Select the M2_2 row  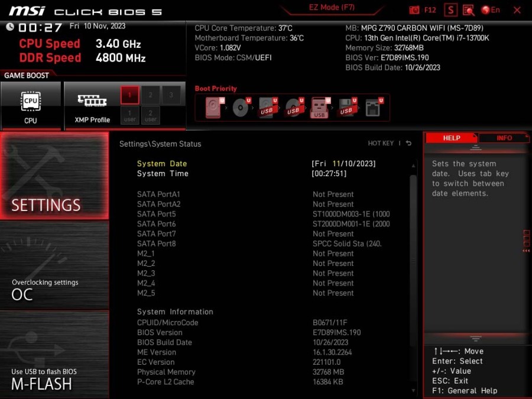(264, 263)
